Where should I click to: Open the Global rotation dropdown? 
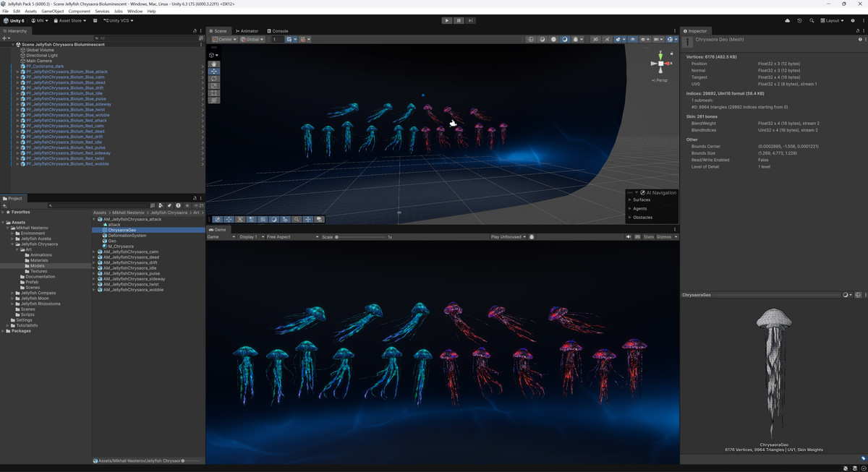click(x=252, y=39)
